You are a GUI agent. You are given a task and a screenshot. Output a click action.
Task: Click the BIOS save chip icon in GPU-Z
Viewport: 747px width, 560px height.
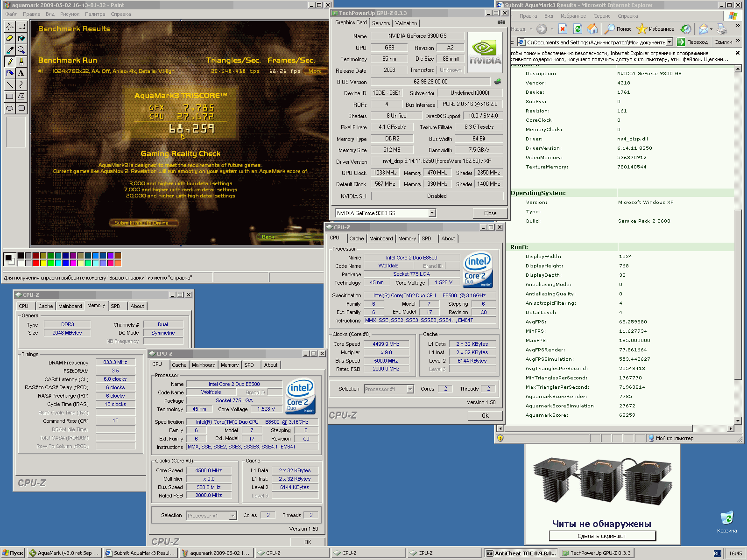[x=498, y=82]
